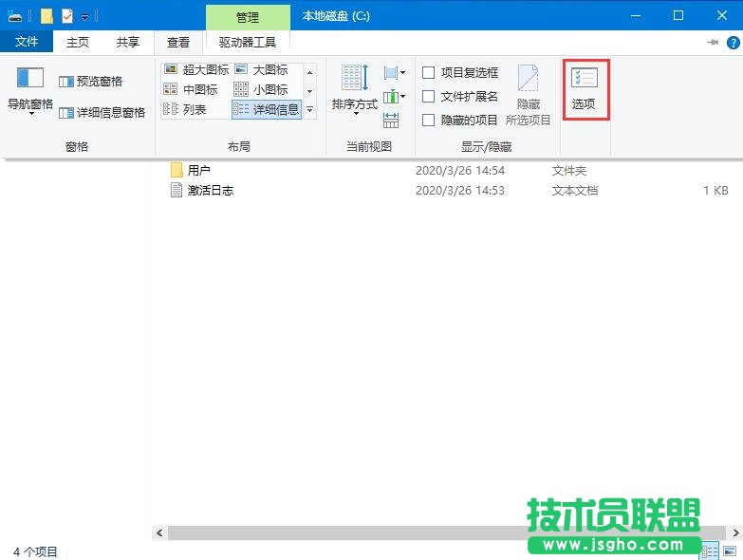Image resolution: width=743 pixels, height=560 pixels.
Task: Enable File name extensions (文件扩展名)
Action: click(428, 97)
